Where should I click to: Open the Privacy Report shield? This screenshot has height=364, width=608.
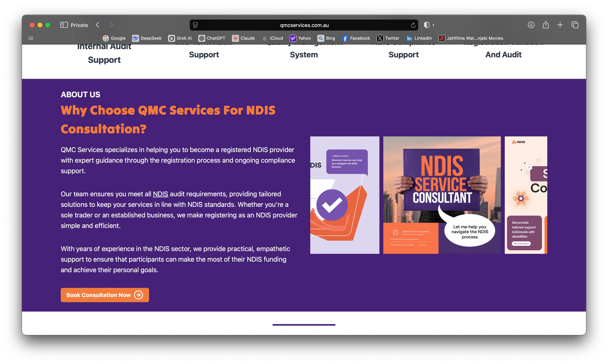(x=427, y=25)
